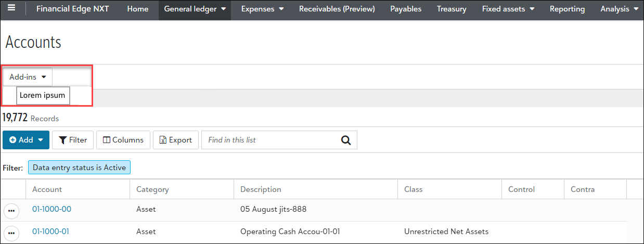Go to the Home tab

coord(137,9)
